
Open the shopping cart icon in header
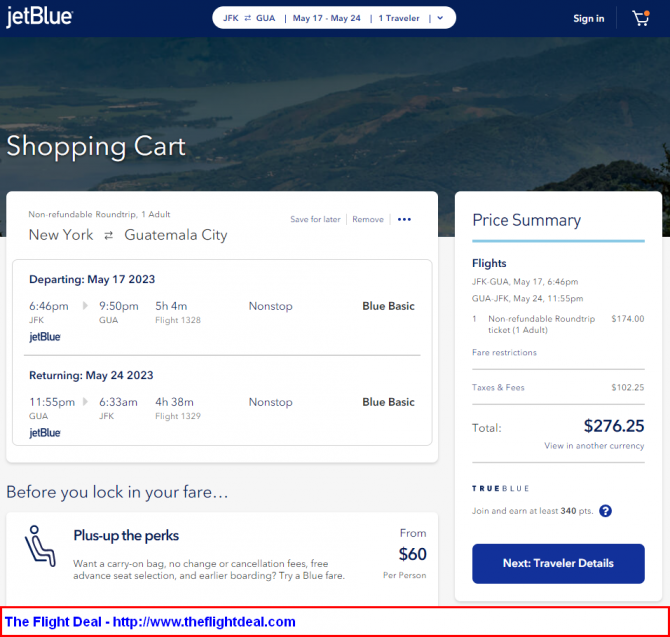[x=641, y=18]
